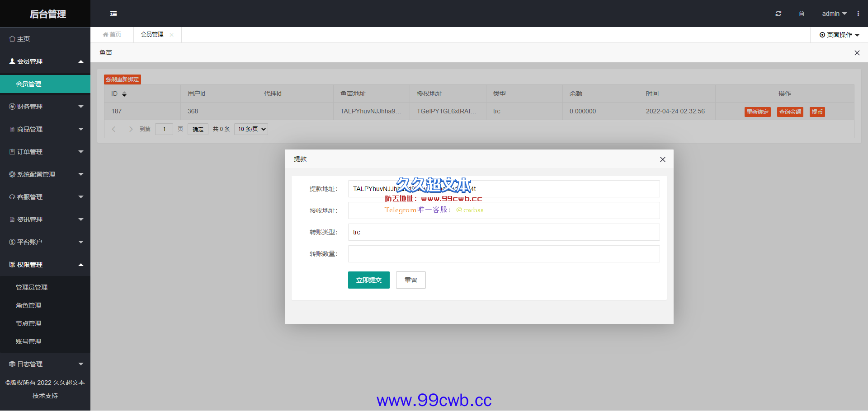Screen dimensions: 868x411
Task: Go to next page arrow
Action: point(131,129)
